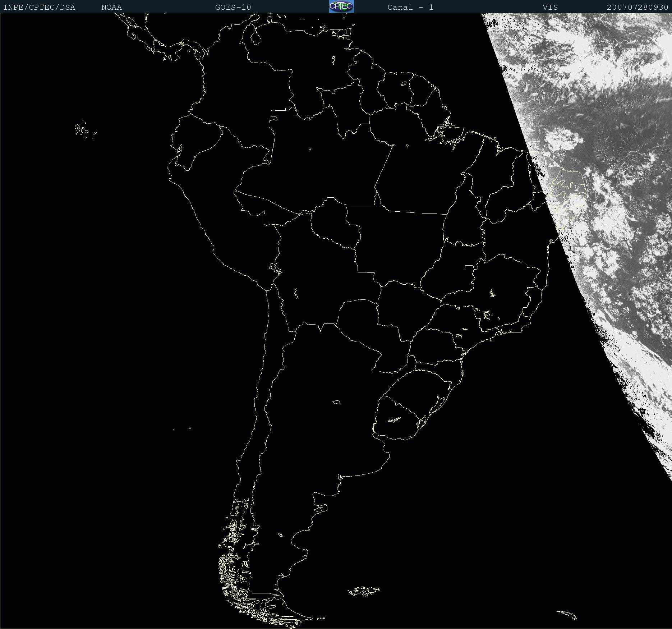This screenshot has width=672, height=629.
Task: Click the 'Canal - 1' label
Action: (410, 7)
